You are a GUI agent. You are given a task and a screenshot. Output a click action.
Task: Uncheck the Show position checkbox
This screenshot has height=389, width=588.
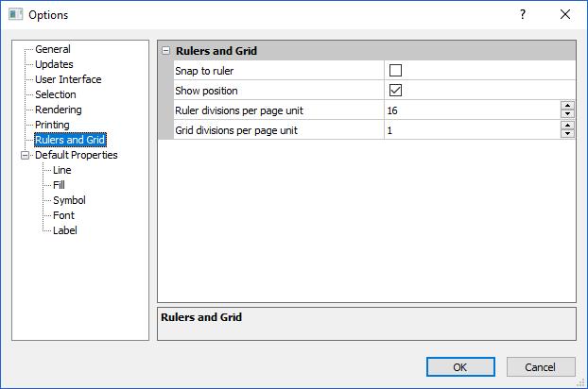click(395, 91)
